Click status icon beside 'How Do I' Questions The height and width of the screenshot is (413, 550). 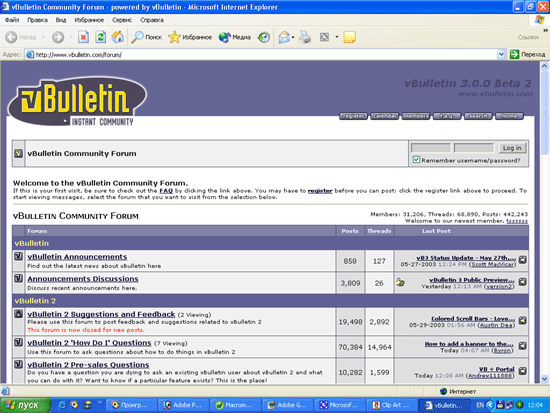[19, 342]
